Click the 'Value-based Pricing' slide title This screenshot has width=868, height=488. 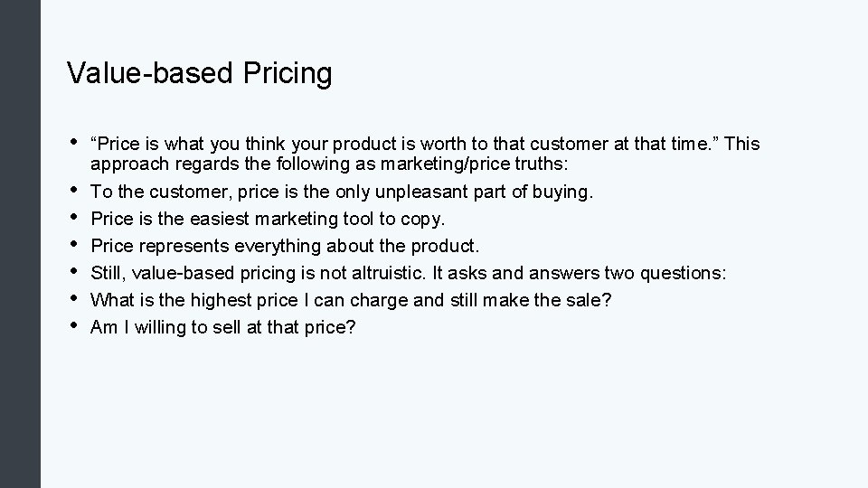click(x=199, y=73)
